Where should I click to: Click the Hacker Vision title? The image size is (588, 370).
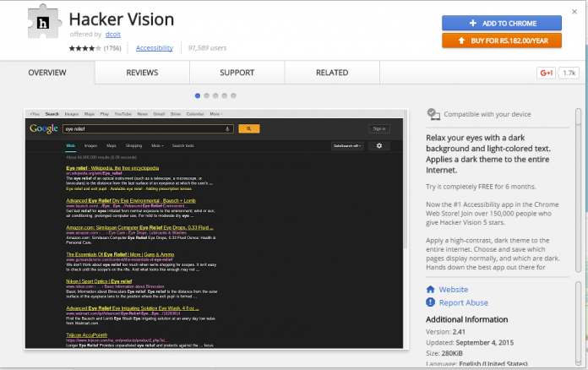click(122, 19)
